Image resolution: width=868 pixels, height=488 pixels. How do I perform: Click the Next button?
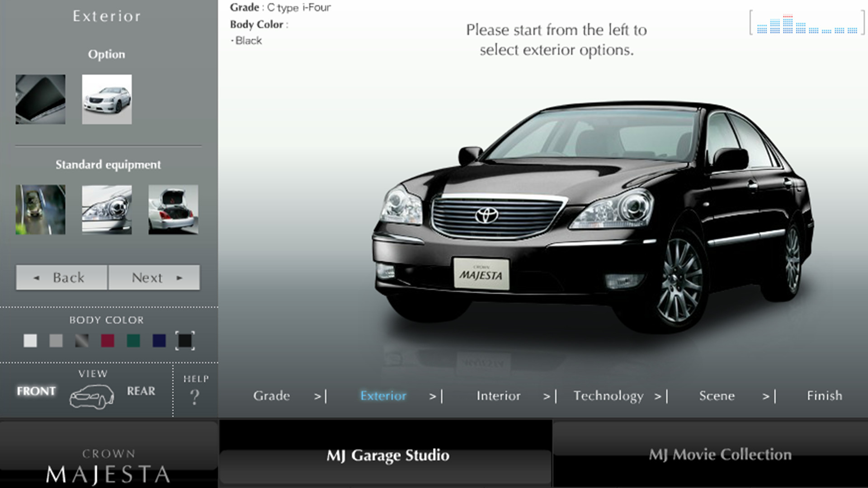(x=154, y=277)
